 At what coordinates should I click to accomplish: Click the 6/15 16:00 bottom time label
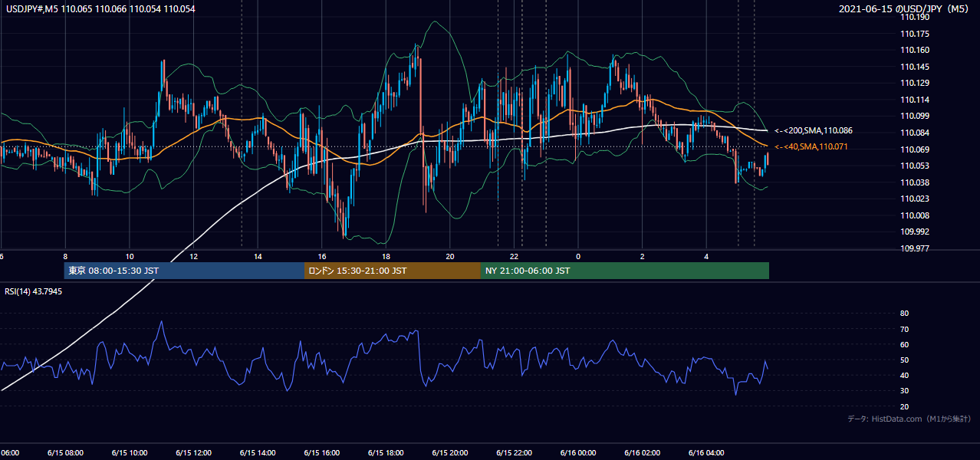pos(322,452)
